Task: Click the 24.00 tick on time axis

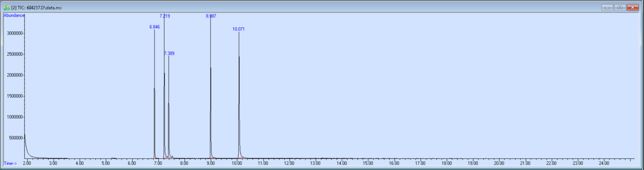Action: tap(604, 163)
